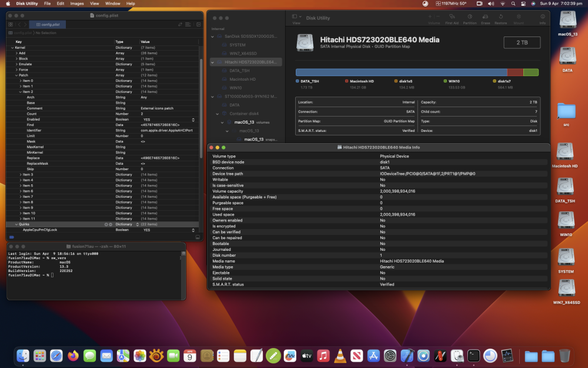588x368 pixels.
Task: Toggle AppleCpuPmCfgLock boolean value stepper
Action: [x=193, y=230]
